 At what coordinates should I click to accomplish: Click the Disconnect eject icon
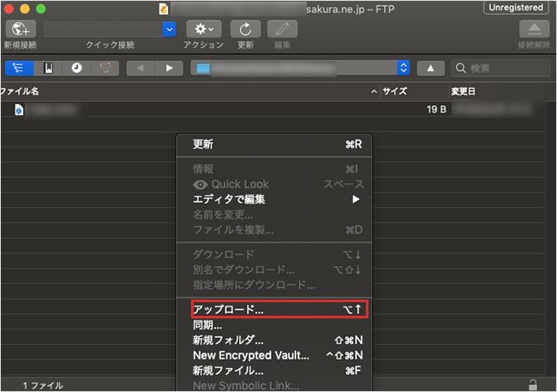coord(532,29)
